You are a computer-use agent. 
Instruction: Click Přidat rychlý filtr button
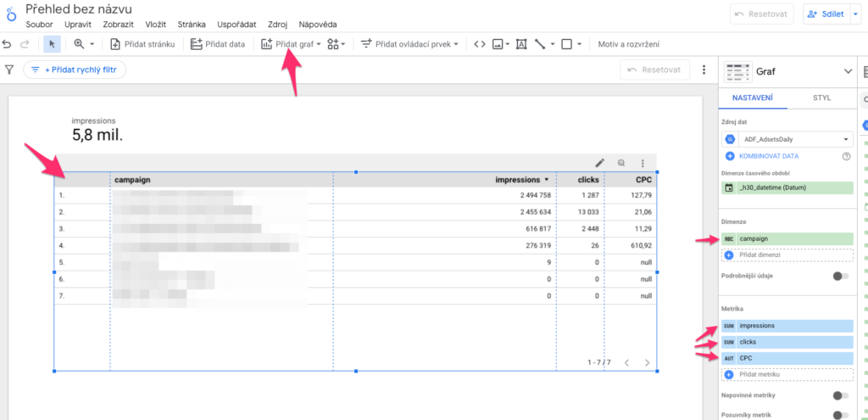tap(75, 70)
